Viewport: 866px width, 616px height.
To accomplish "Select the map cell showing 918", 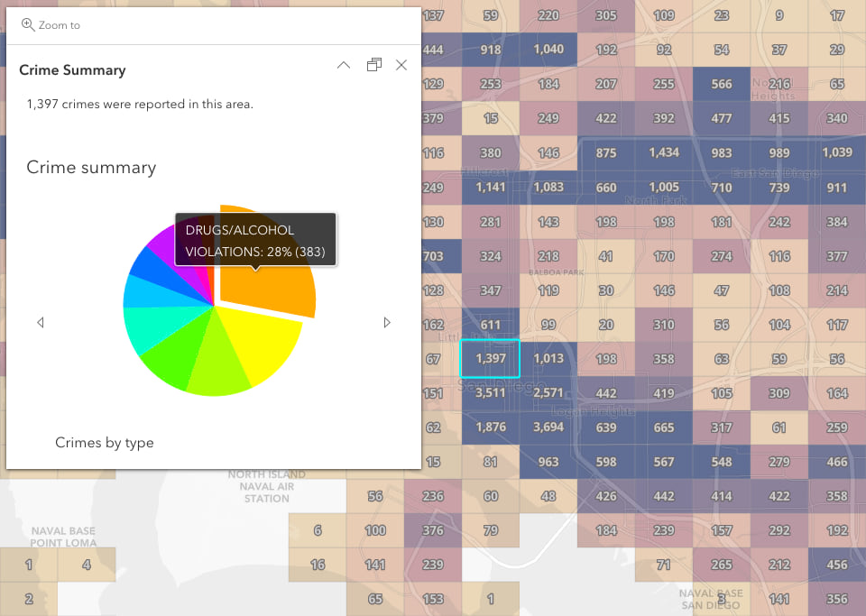I will (490, 50).
